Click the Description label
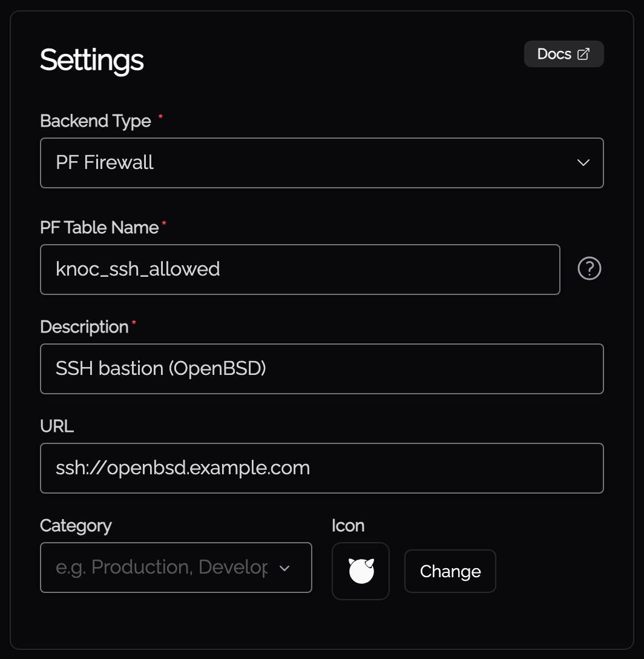Screen dimensions: 644x659 click(x=84, y=327)
